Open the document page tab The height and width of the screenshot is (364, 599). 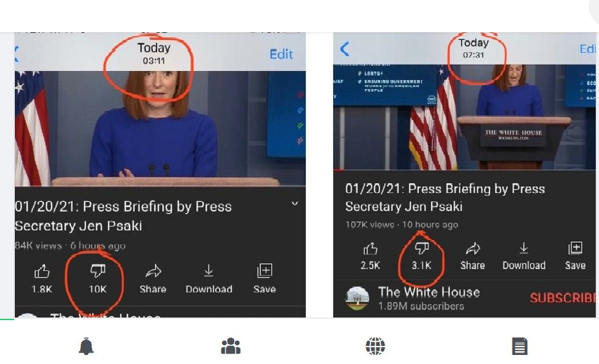coord(520,346)
